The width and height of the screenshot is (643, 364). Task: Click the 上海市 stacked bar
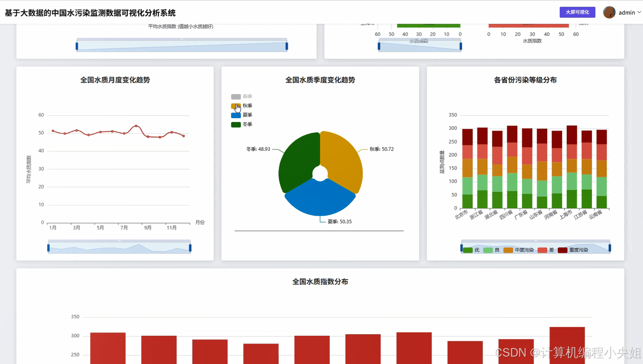click(x=572, y=167)
